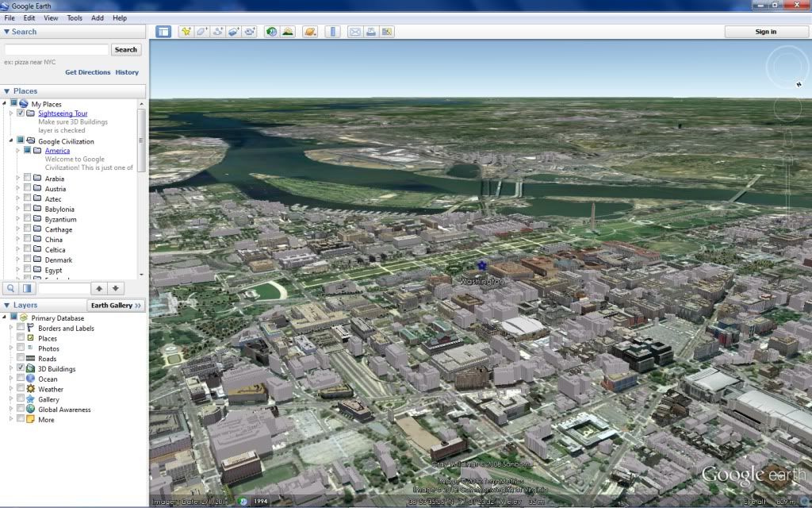Click the Places panel filter text field
Viewport: 812px width, 508px height.
click(x=64, y=288)
